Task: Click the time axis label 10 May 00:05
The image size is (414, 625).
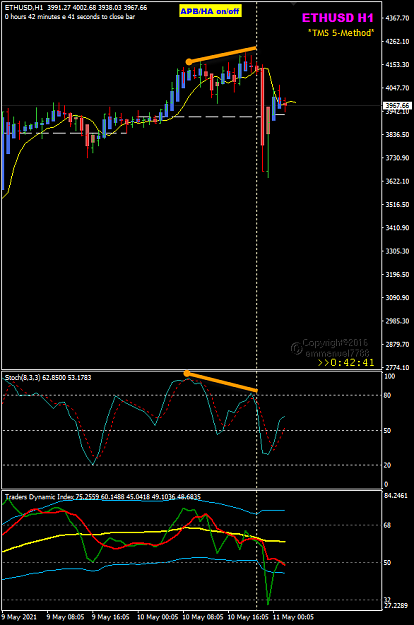Action: coord(157,617)
